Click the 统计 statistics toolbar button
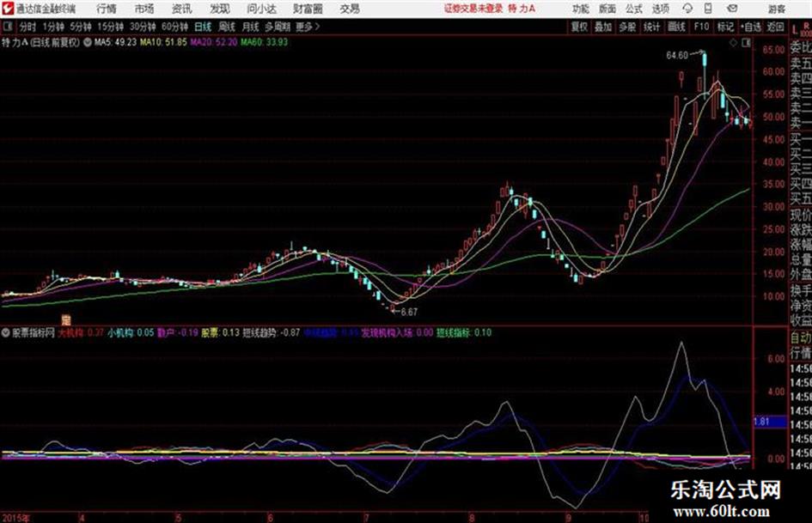The width and height of the screenshot is (812, 523). pyautogui.click(x=652, y=27)
